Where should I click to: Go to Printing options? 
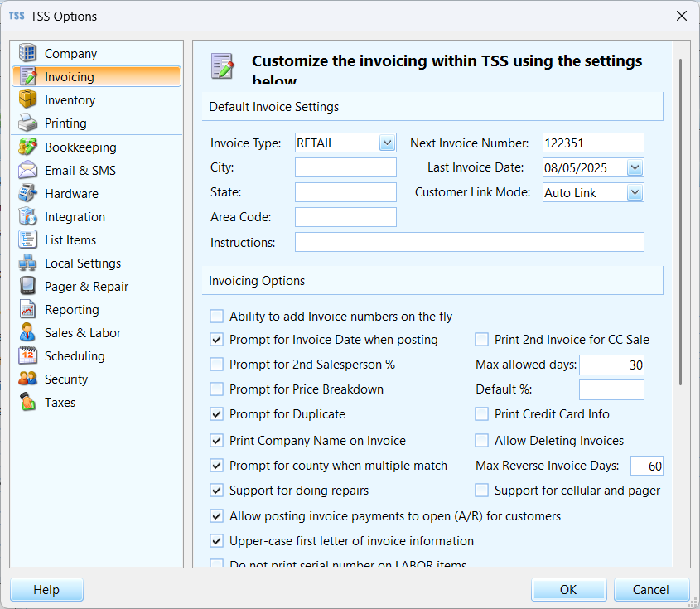point(96,123)
